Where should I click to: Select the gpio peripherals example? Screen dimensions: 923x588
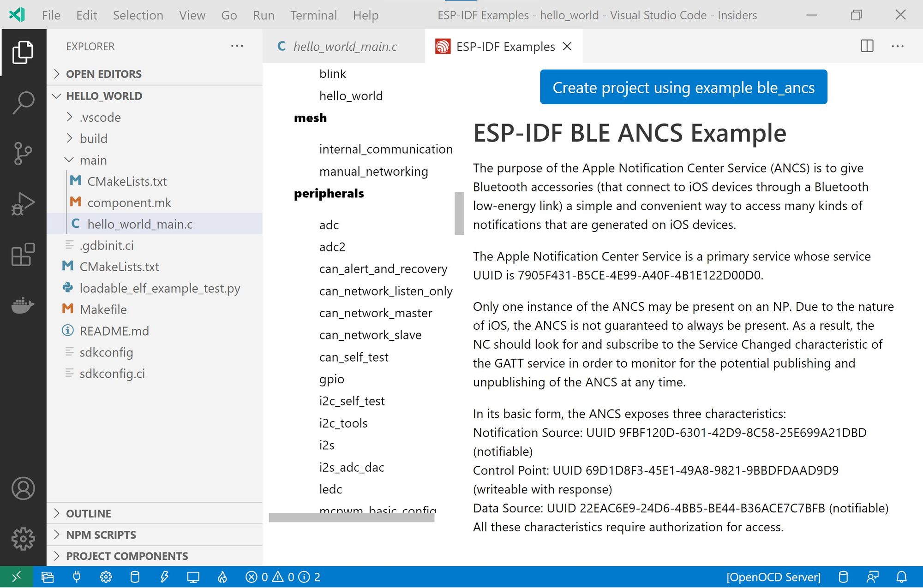pyautogui.click(x=332, y=379)
